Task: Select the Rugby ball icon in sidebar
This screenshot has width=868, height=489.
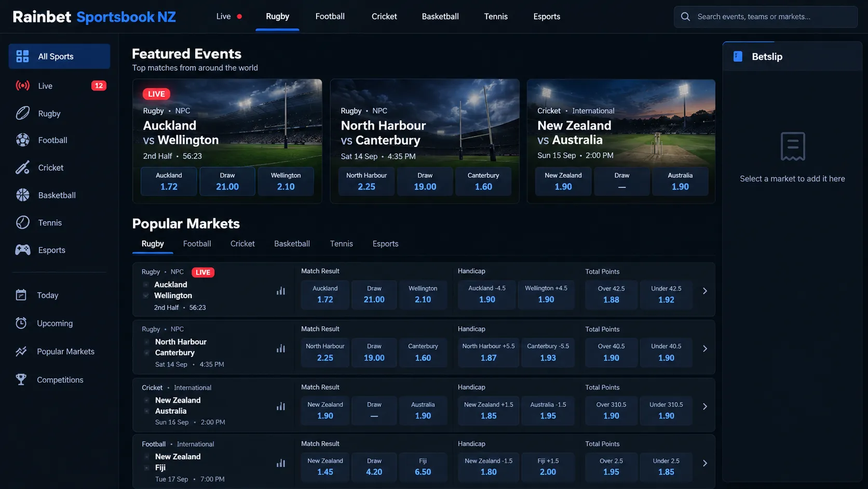Action: tap(22, 113)
